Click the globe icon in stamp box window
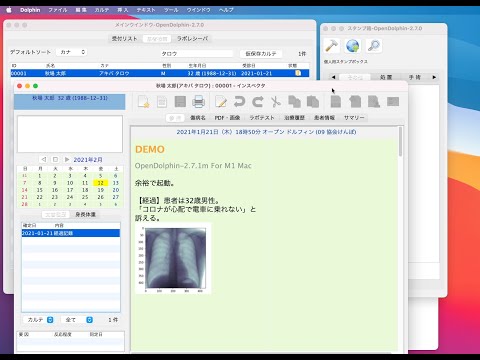 353,46
